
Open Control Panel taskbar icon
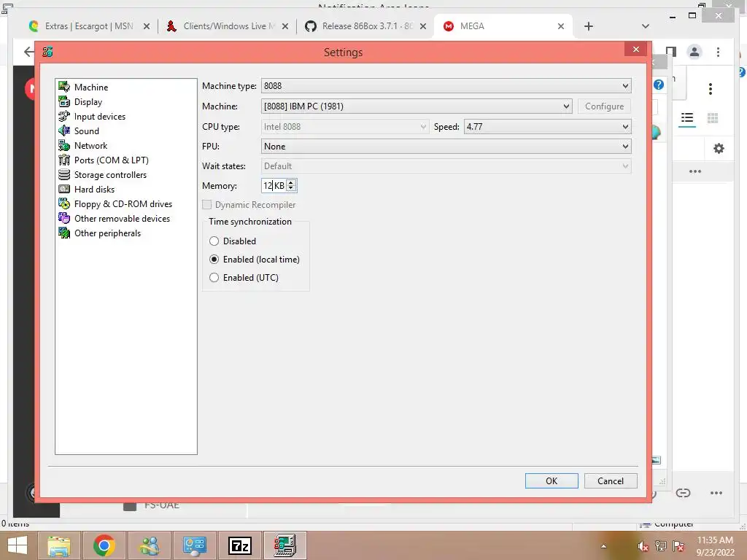194,545
